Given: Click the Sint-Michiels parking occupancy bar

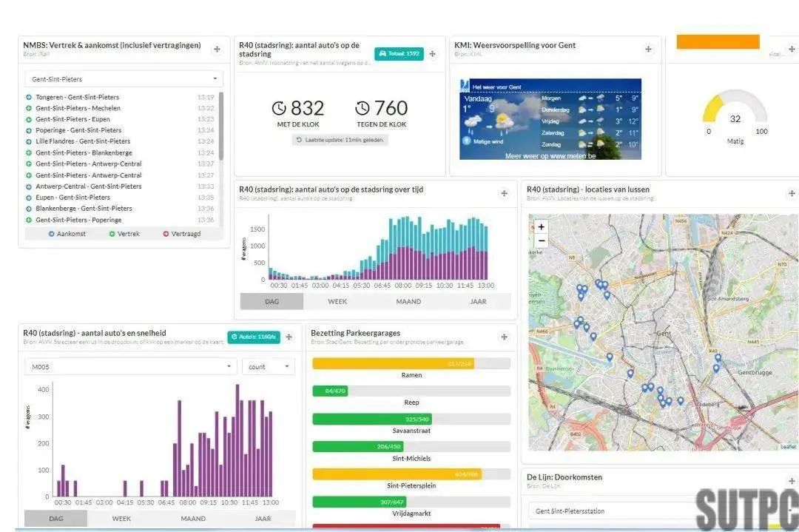Looking at the screenshot, I should [x=411, y=446].
